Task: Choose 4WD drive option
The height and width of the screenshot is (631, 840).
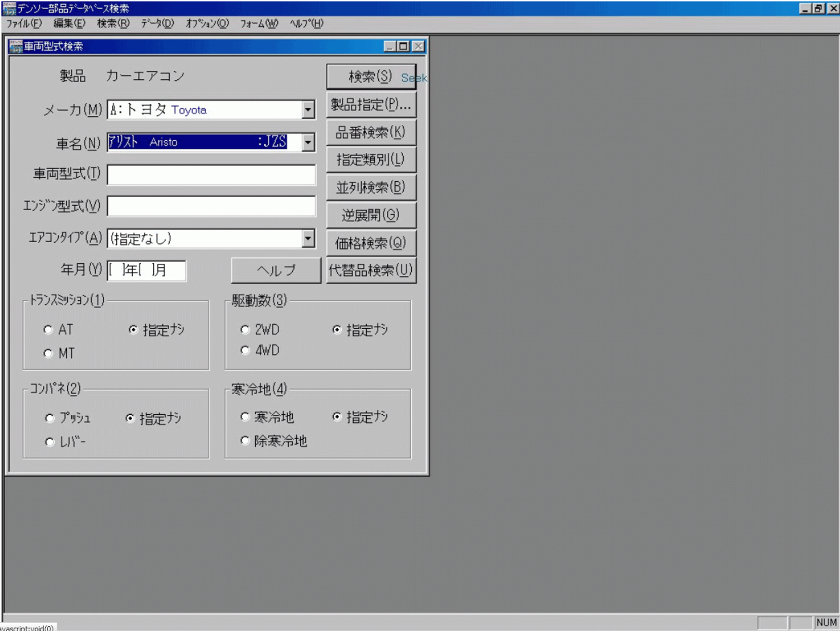Action: point(245,350)
